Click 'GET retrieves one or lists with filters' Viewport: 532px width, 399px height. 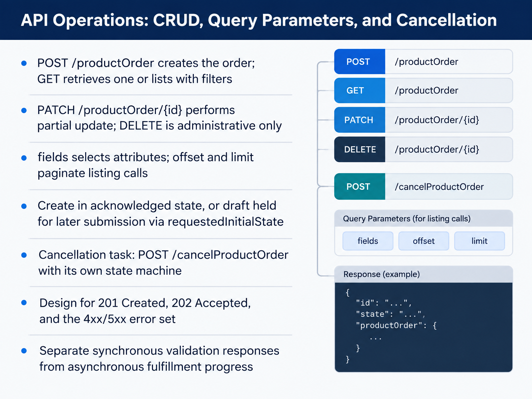tap(135, 79)
